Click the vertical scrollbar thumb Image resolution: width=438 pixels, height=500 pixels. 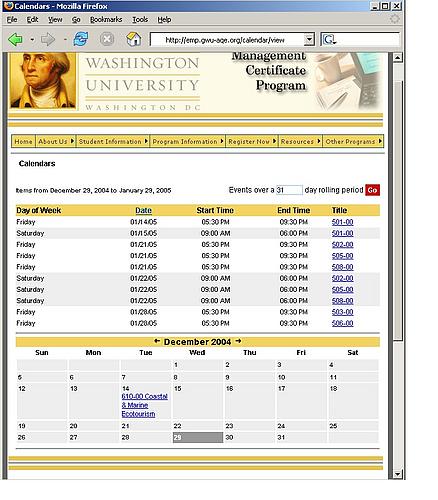point(398,210)
